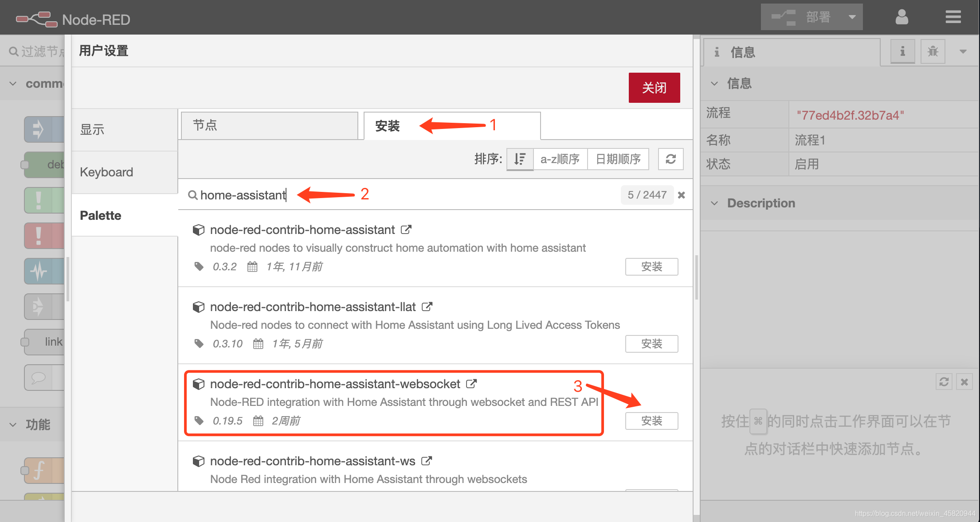Click the info sidebar i icon
The width and height of the screenshot is (980, 522).
tap(902, 51)
